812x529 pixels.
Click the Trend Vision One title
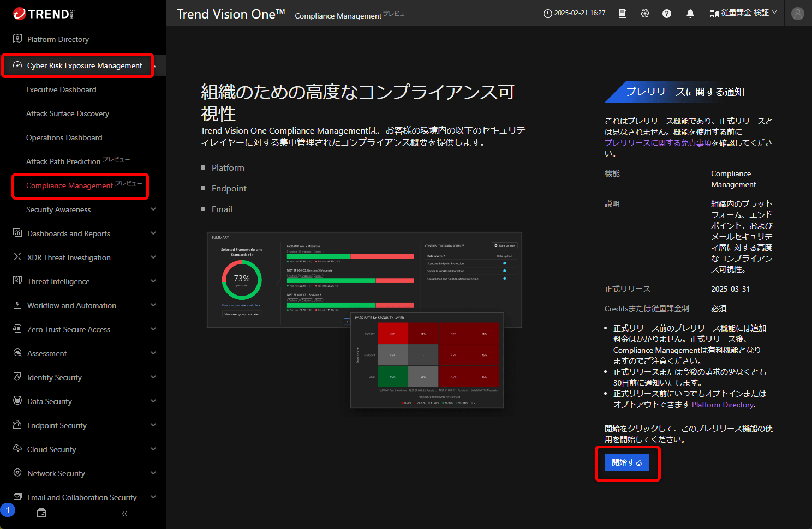coord(231,14)
